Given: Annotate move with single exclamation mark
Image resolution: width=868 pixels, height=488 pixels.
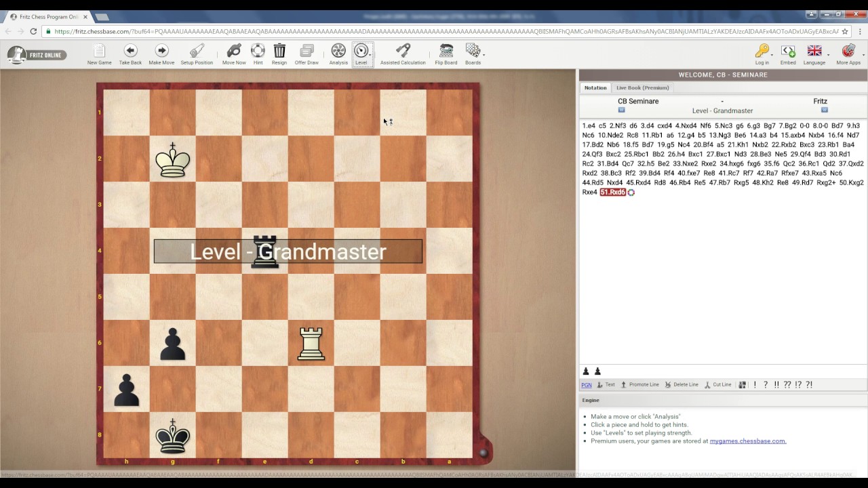Looking at the screenshot, I should [755, 385].
